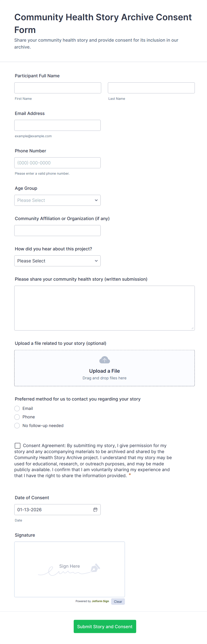Expand the How did you hear dropdown
The width and height of the screenshot is (207, 644).
[57, 261]
